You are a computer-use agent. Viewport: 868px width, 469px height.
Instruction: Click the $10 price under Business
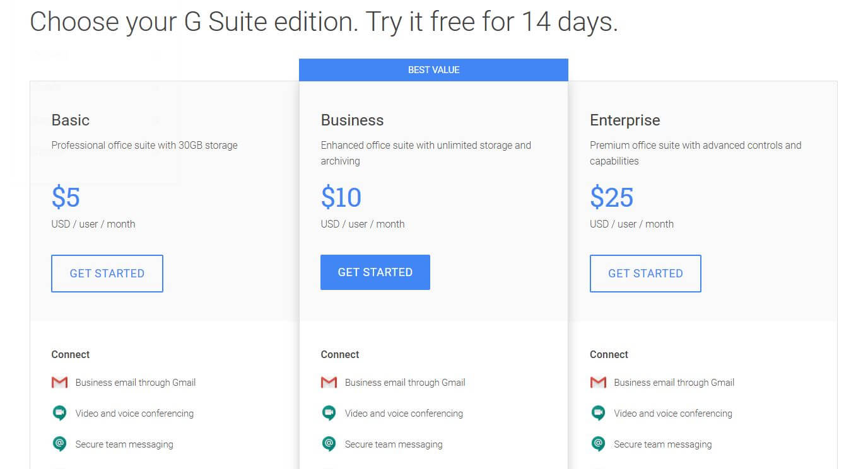click(341, 197)
